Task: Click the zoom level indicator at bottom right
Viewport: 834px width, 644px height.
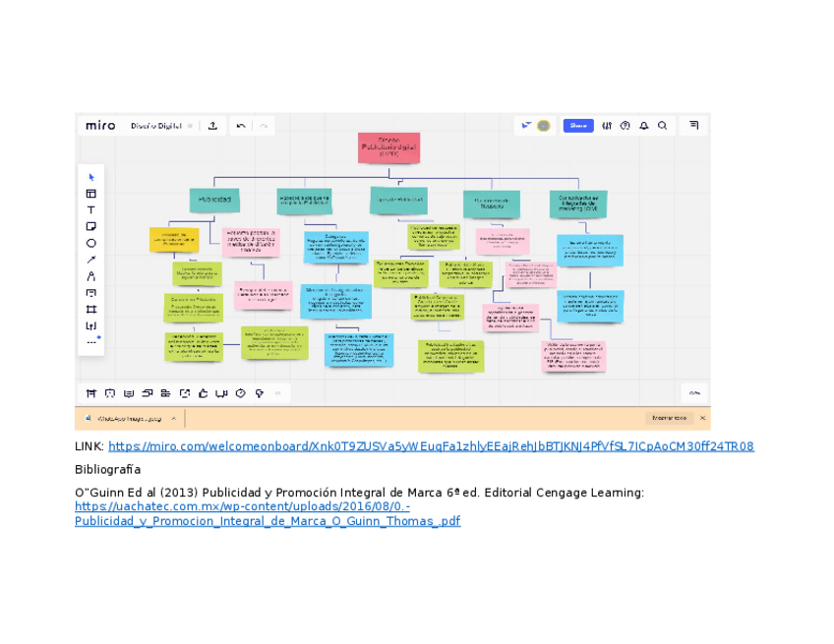Action: pyautogui.click(x=694, y=393)
